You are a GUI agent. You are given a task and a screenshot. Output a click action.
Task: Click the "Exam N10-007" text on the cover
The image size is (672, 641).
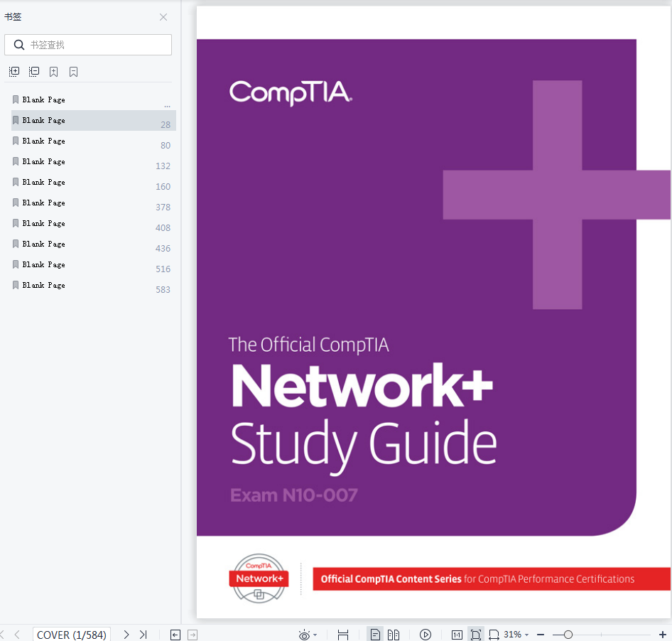click(x=294, y=495)
